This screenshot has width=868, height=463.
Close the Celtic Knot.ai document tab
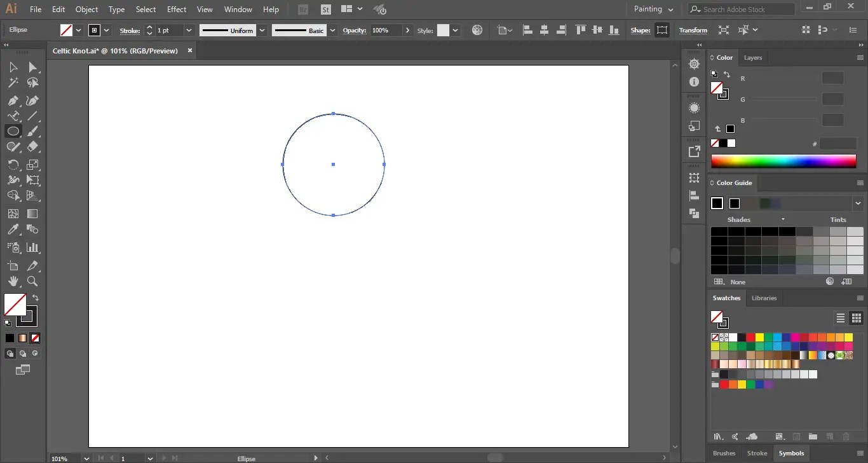click(x=190, y=50)
